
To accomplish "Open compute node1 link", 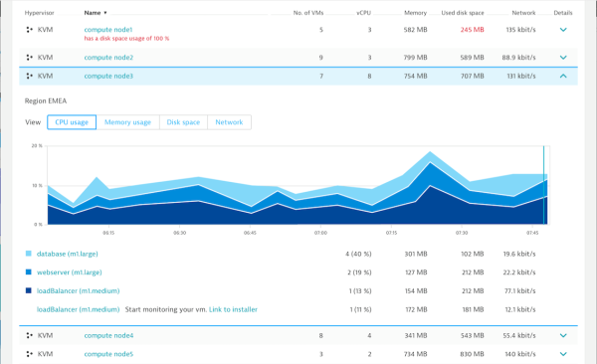I will [108, 30].
